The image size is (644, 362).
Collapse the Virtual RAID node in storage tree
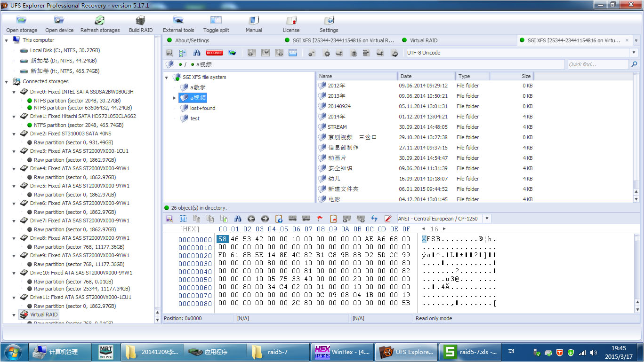(14, 315)
